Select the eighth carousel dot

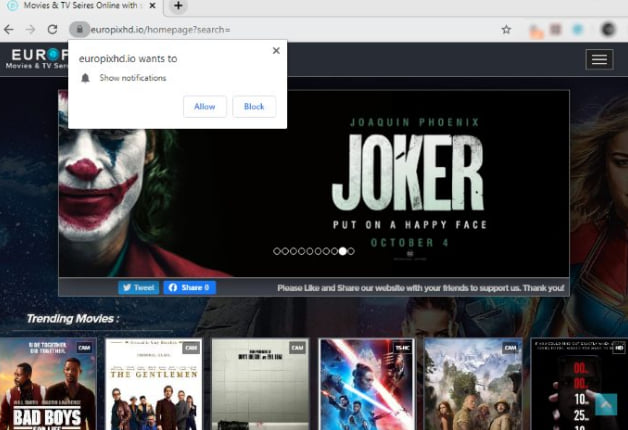click(334, 251)
